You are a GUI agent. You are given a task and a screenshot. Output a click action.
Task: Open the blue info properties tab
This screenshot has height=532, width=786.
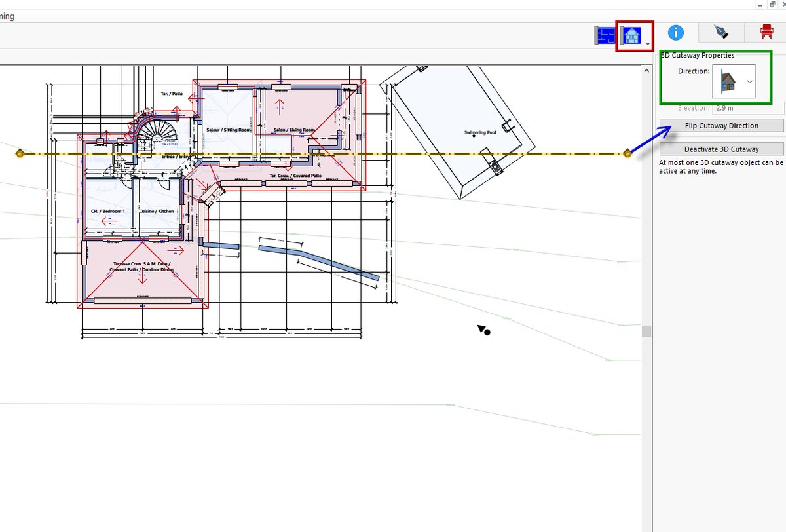click(x=675, y=32)
